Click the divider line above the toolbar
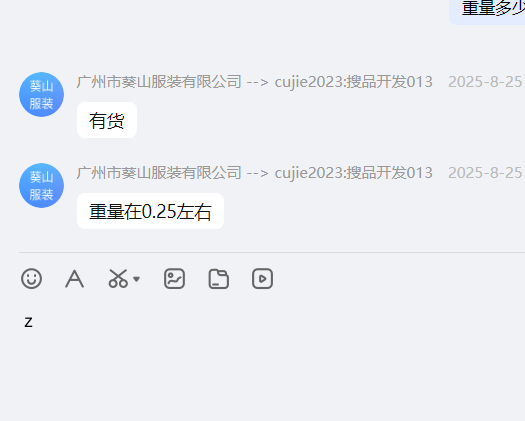This screenshot has height=421, width=525. tap(272, 252)
